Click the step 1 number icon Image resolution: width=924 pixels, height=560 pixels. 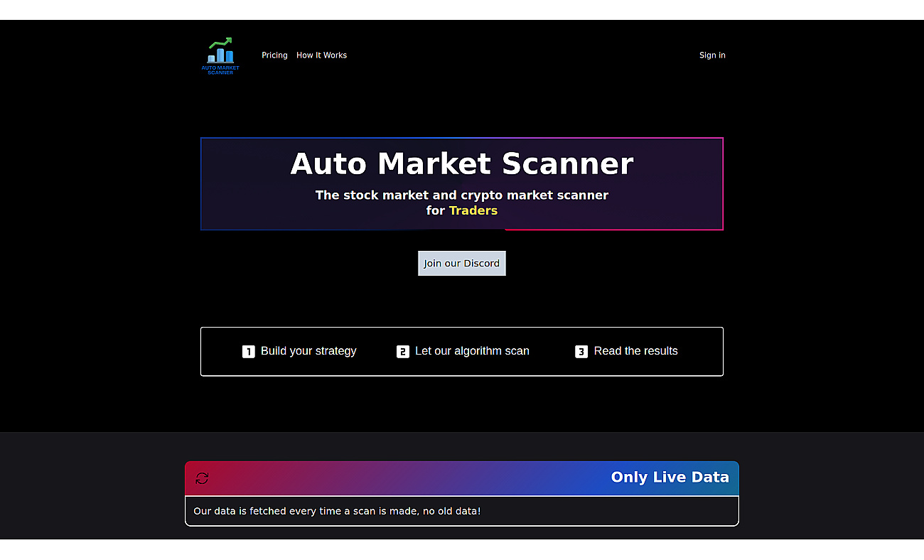coord(248,351)
